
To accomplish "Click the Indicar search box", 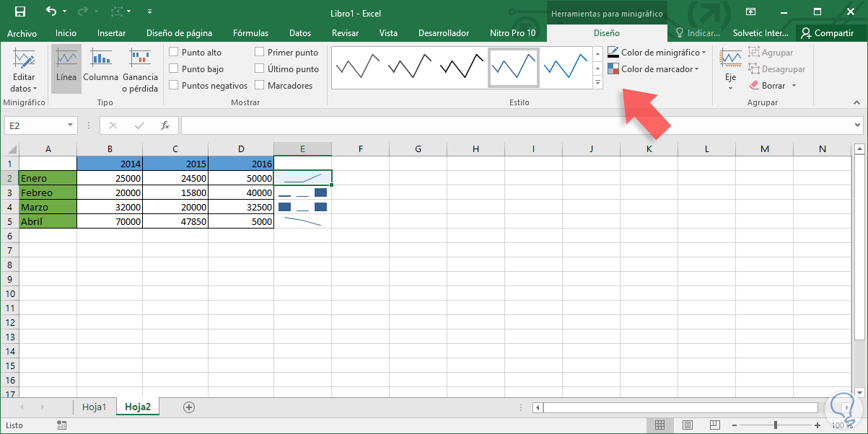I will click(x=698, y=33).
